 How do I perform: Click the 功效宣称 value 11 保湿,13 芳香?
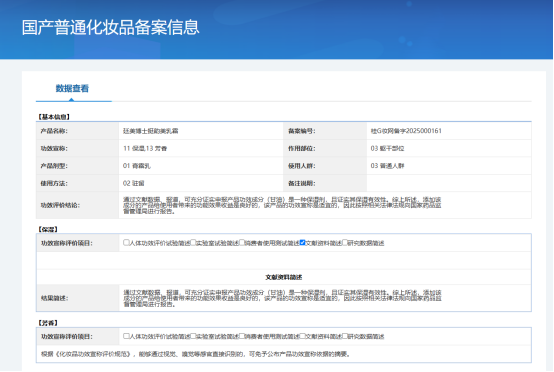pos(145,148)
